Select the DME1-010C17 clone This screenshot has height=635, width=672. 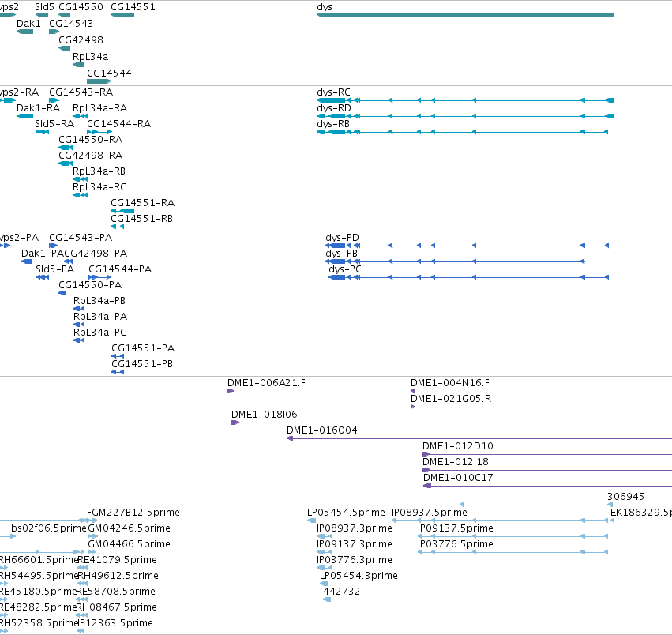[x=548, y=486]
